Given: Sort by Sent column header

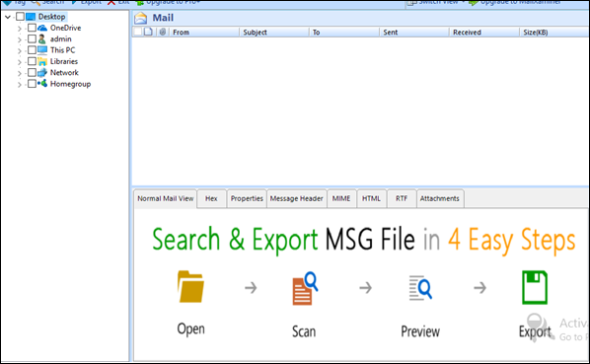Looking at the screenshot, I should (414, 32).
